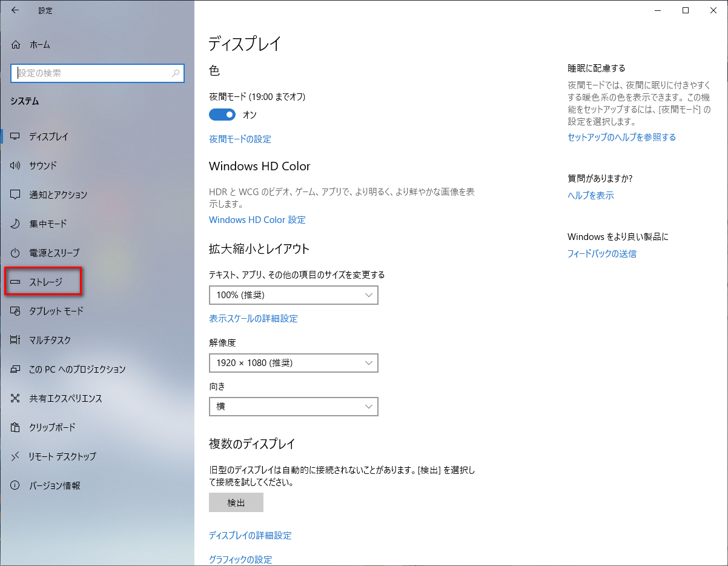
Task: Expand the orientation dropdown showing 横
Action: (x=293, y=407)
